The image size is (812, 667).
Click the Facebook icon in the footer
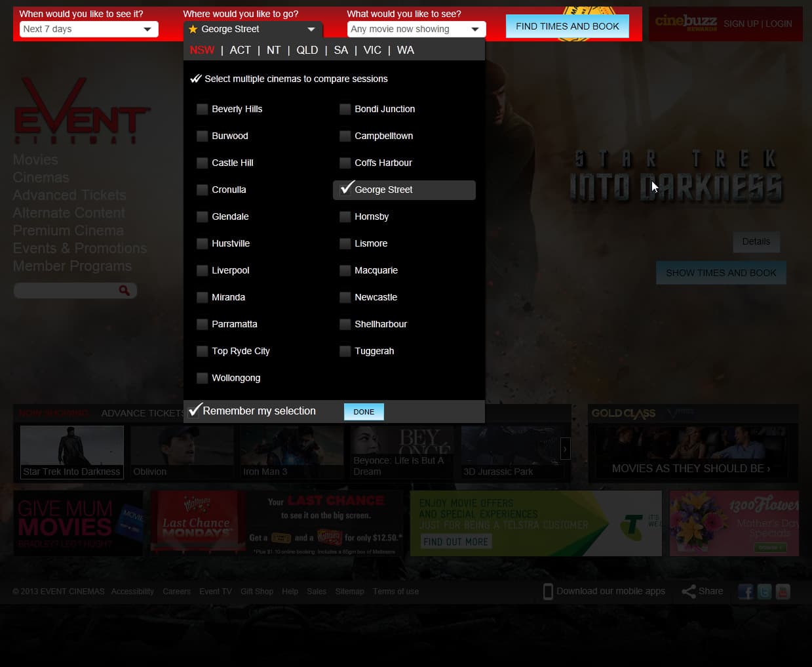pos(745,592)
